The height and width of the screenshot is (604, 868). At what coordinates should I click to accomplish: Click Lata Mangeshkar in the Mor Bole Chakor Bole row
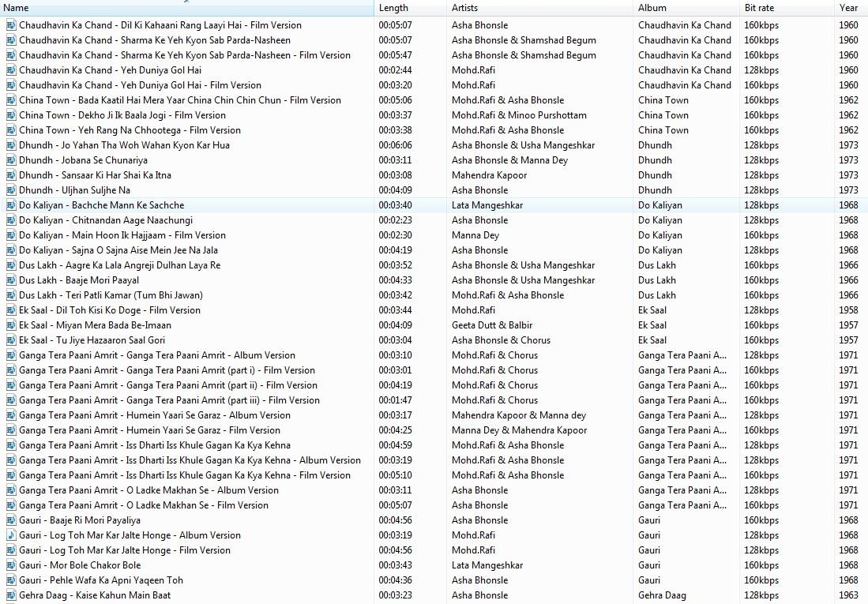point(487,565)
